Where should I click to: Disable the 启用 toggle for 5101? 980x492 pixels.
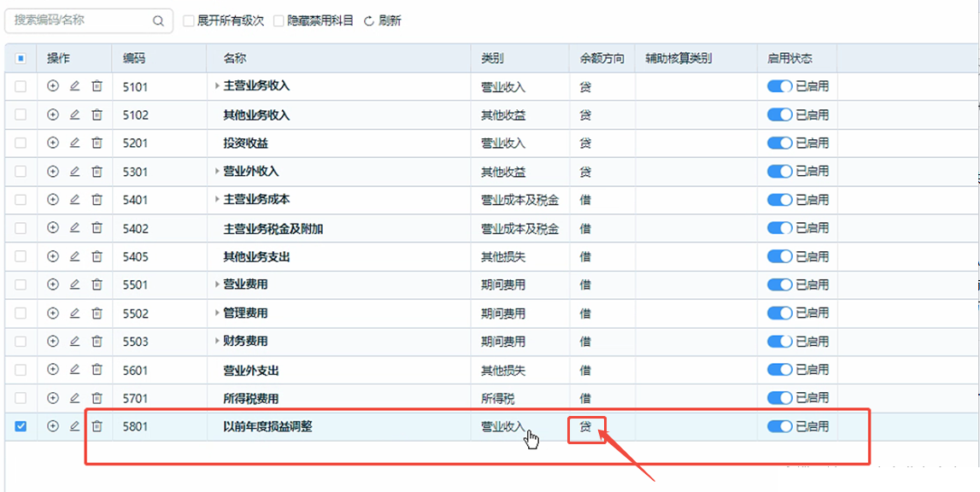pos(779,86)
